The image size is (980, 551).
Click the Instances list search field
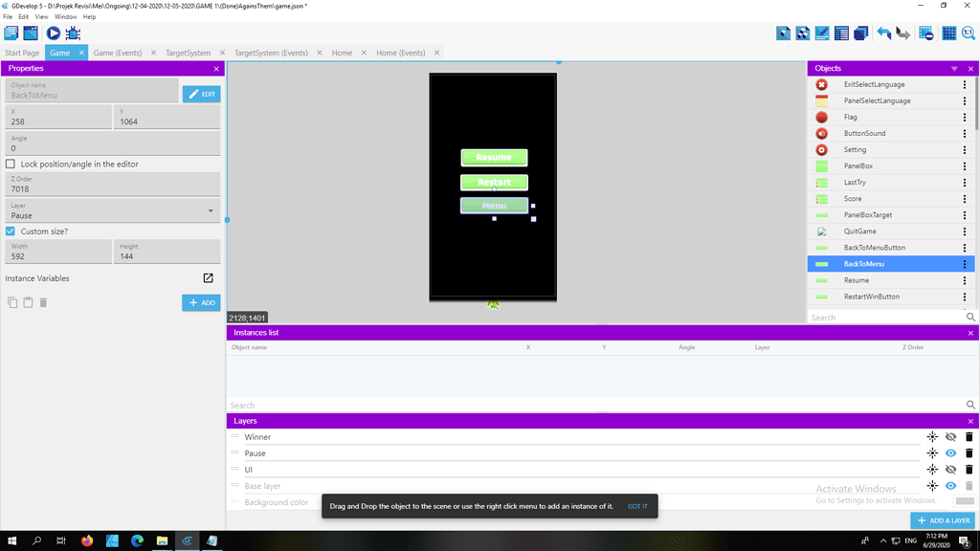[574, 405]
